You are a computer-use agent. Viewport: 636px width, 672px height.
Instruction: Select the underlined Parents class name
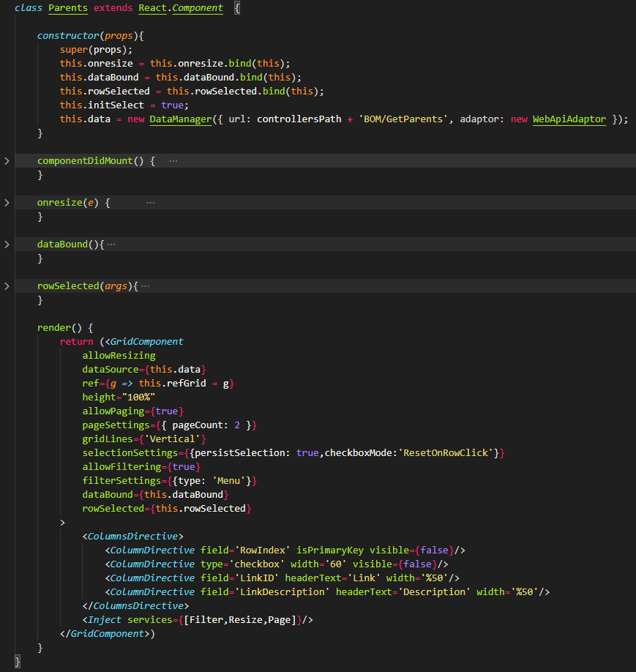[67, 8]
